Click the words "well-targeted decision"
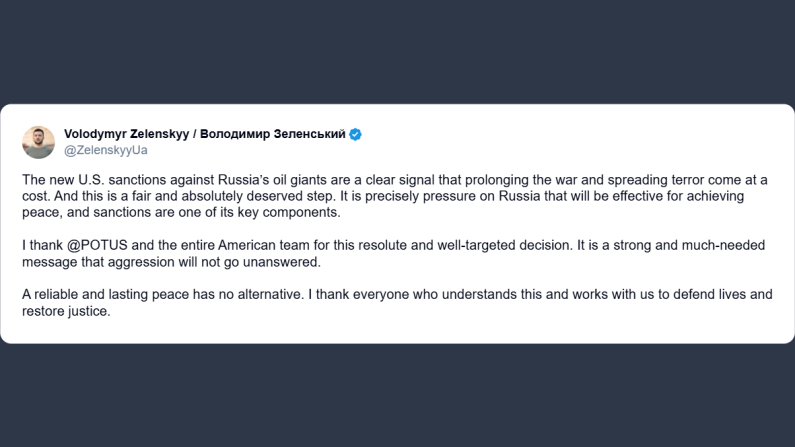Viewport: 795px width, 447px height. pos(468,246)
